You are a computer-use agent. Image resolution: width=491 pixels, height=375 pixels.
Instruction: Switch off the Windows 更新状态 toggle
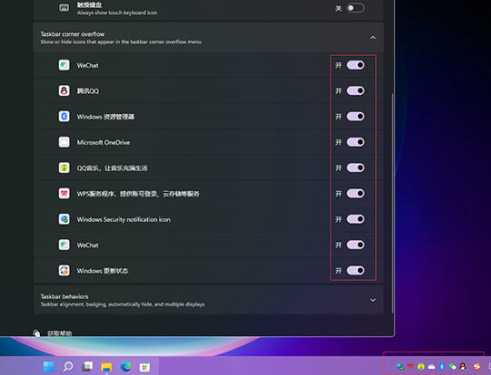coord(355,270)
